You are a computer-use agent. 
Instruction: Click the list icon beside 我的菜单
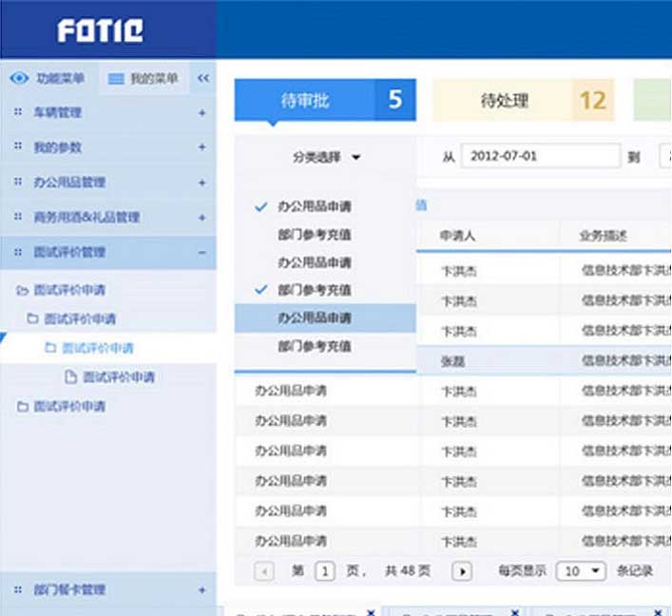point(116,79)
